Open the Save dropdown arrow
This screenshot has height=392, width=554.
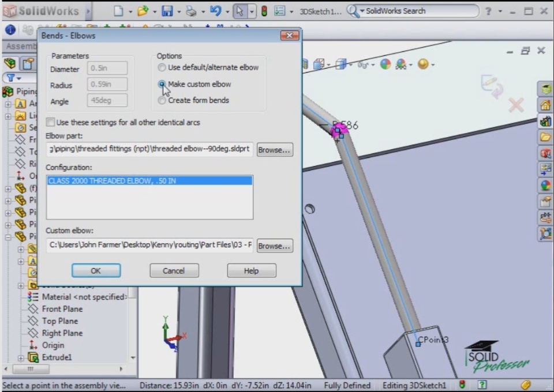point(179,12)
